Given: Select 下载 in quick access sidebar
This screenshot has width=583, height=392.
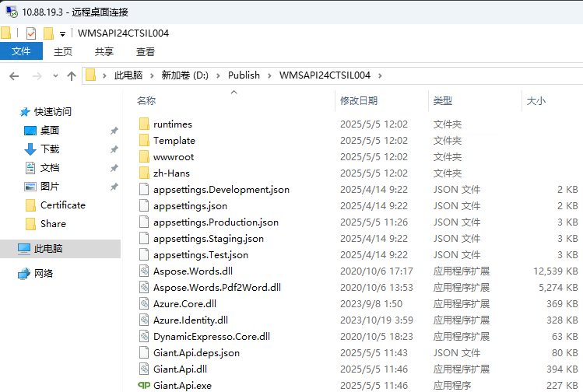Looking at the screenshot, I should 50,149.
